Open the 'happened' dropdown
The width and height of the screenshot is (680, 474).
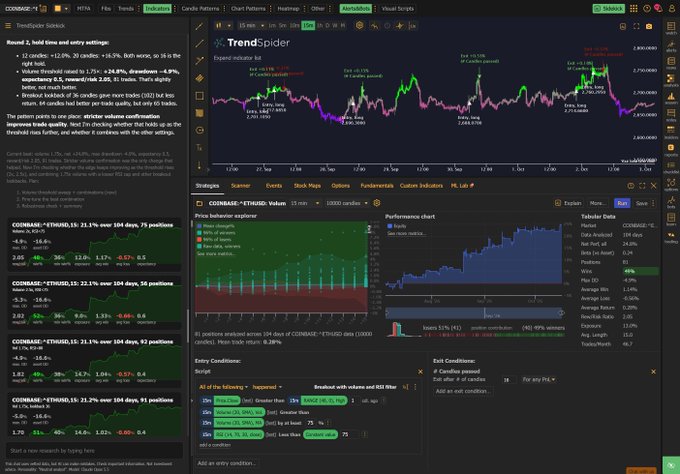[x=267, y=387]
